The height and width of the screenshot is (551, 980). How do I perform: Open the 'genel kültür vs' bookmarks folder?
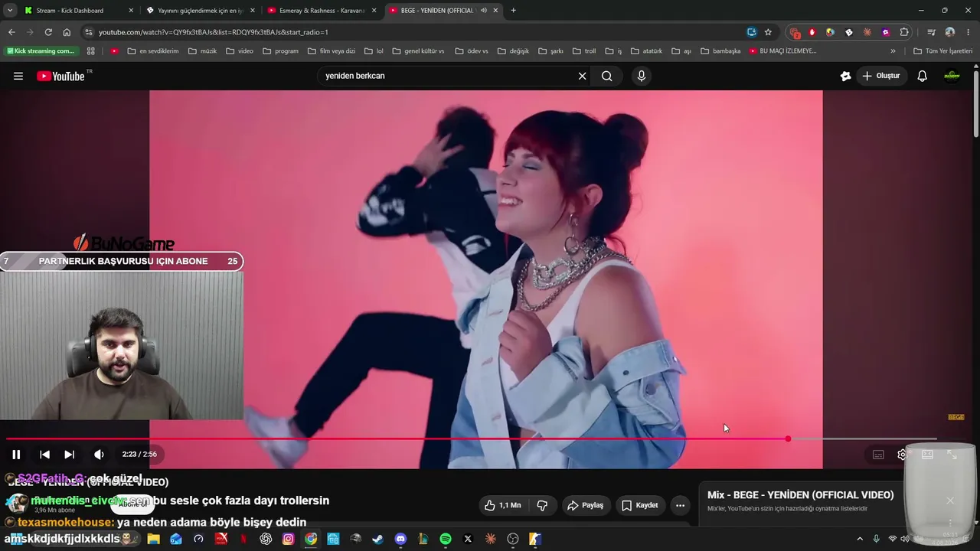pyautogui.click(x=418, y=51)
